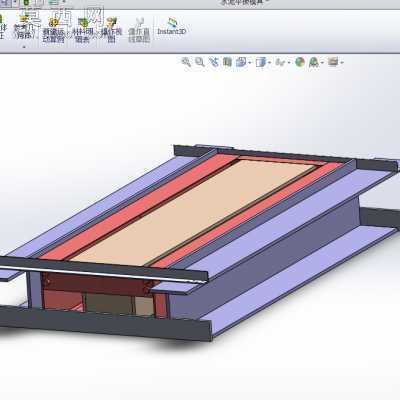
Task: Click the Hide/Show Items glasses icon
Action: (x=280, y=62)
